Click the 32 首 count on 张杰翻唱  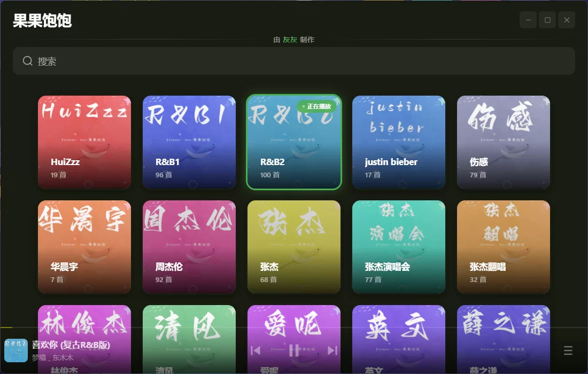coord(478,279)
